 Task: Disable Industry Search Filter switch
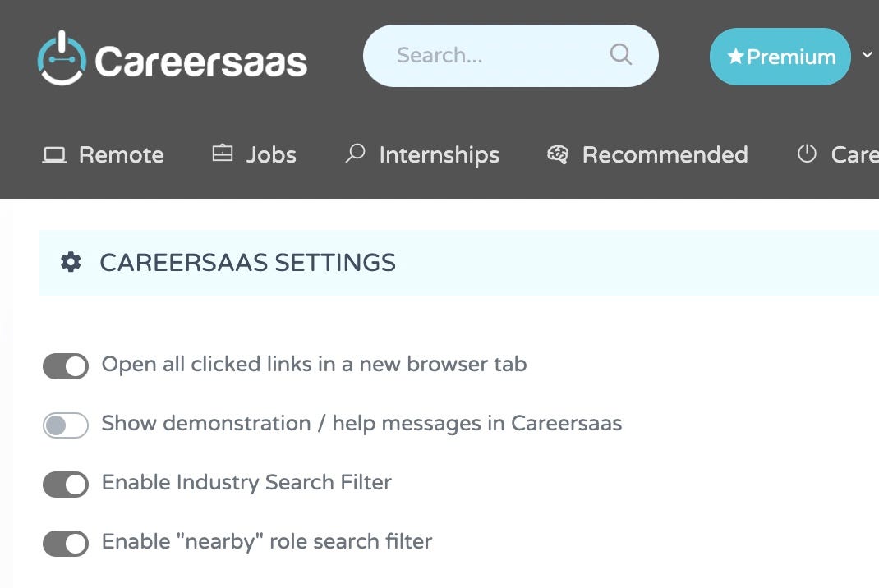(66, 485)
